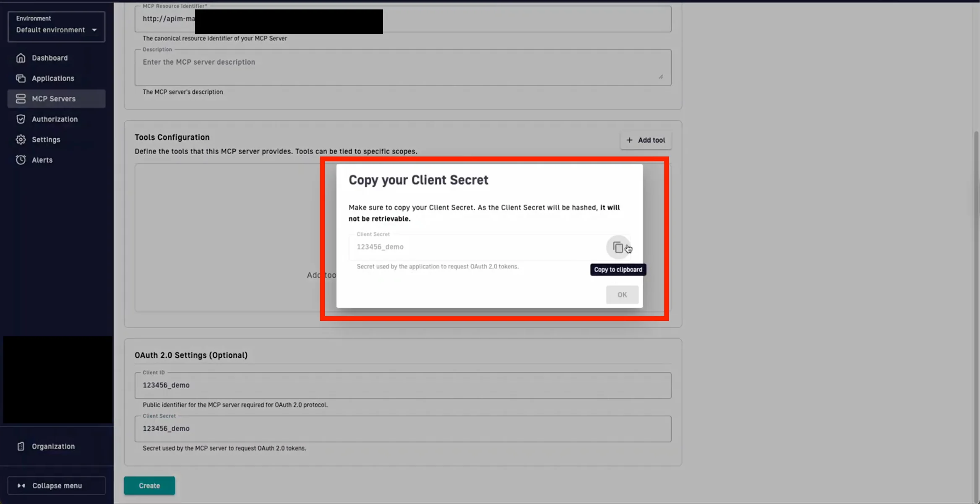Click the Add tool button
The width and height of the screenshot is (980, 504).
(646, 140)
